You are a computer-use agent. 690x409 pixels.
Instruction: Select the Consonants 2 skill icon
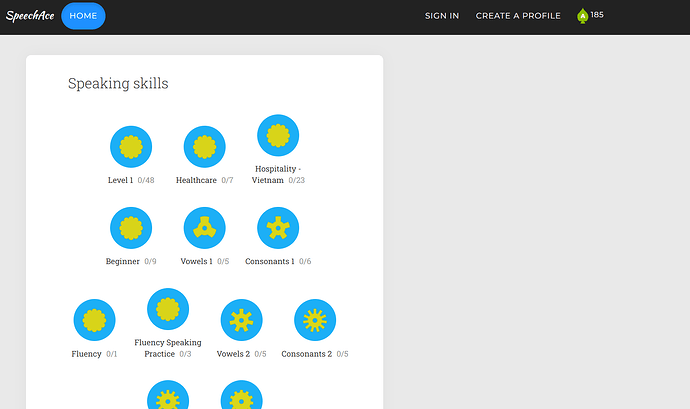pyautogui.click(x=315, y=320)
